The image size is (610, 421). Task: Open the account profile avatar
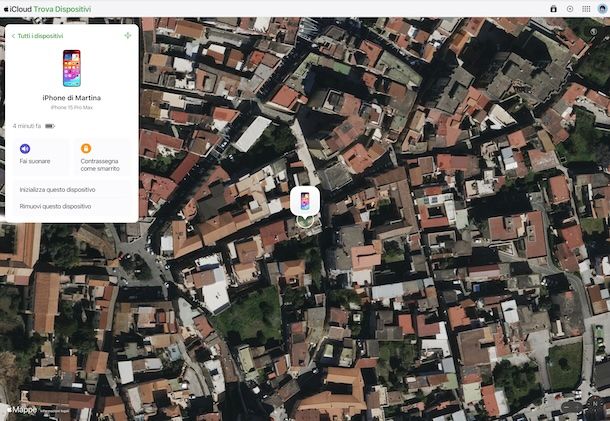[602, 9]
